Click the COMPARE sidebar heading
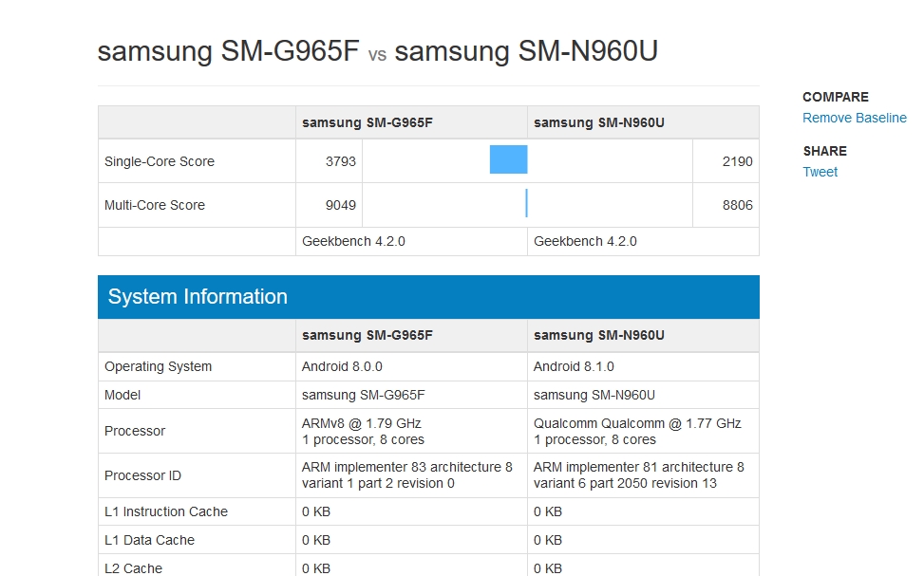This screenshot has height=576, width=924. 836,97
